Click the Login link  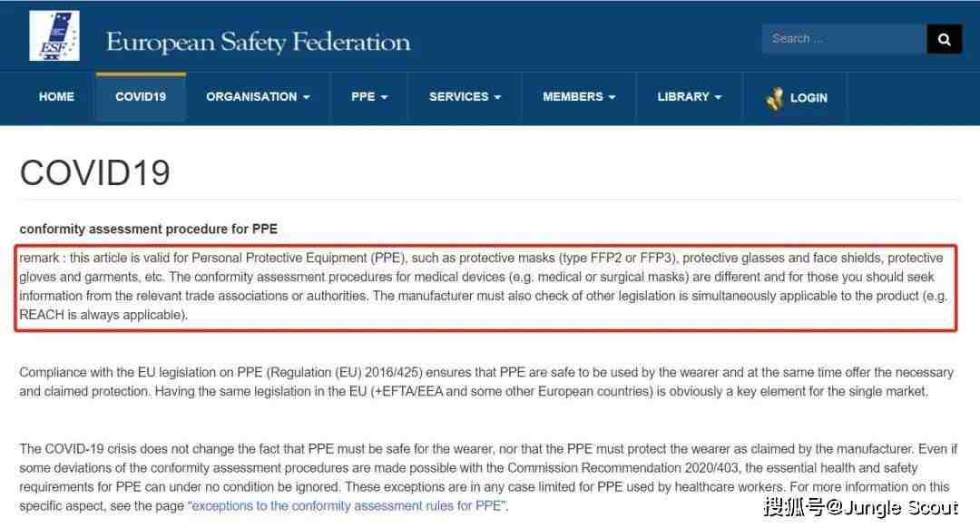tap(808, 98)
